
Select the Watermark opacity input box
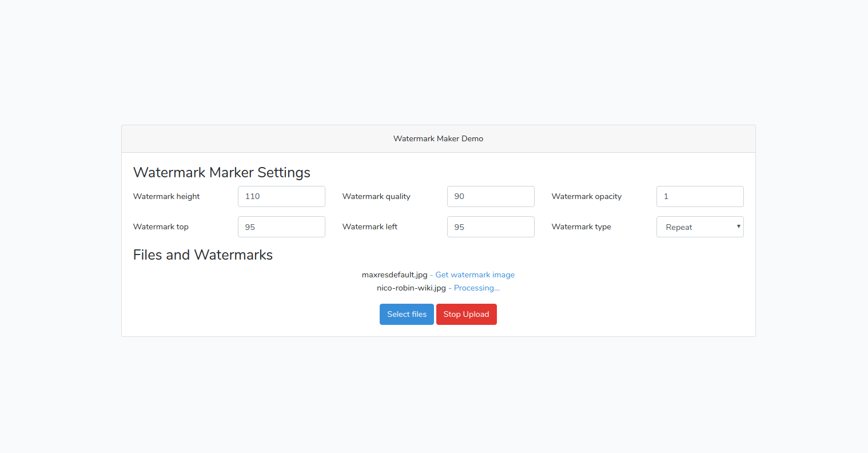click(x=700, y=196)
